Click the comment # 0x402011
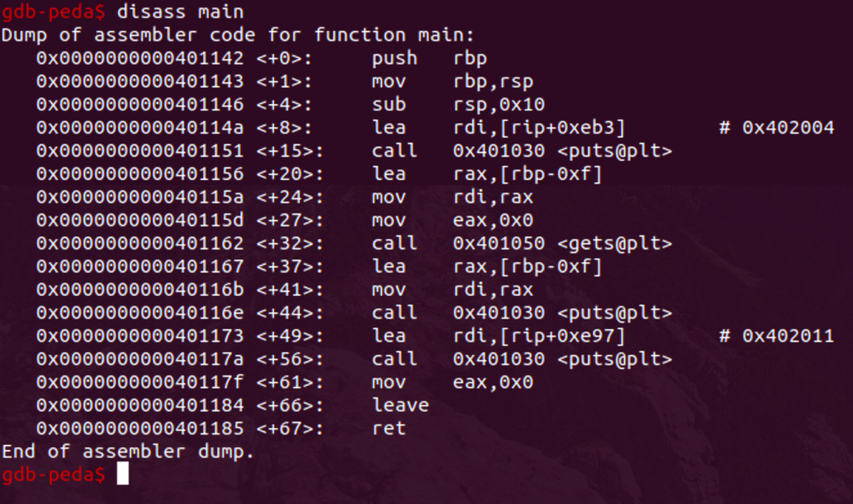 point(776,336)
